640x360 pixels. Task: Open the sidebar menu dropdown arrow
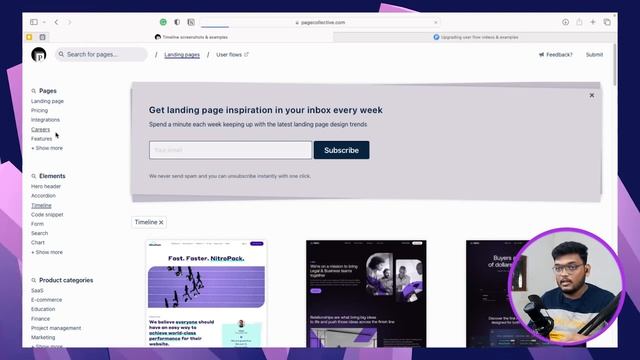coord(44,22)
